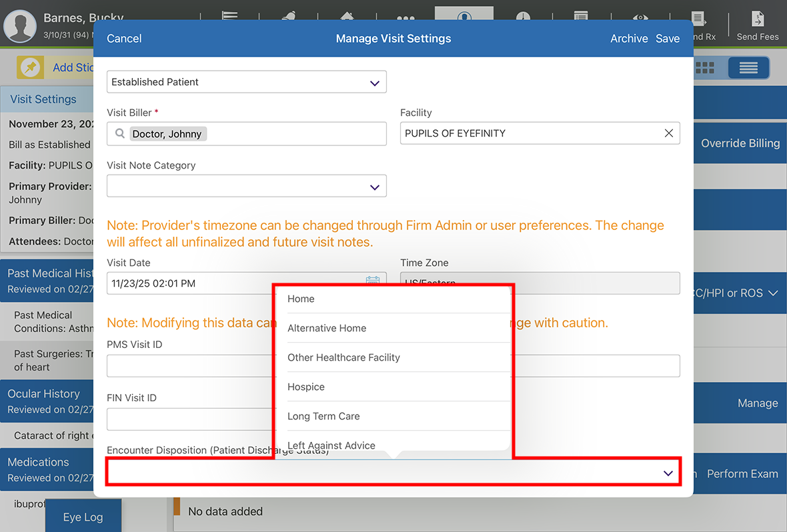Save the visit settings

[x=667, y=39]
